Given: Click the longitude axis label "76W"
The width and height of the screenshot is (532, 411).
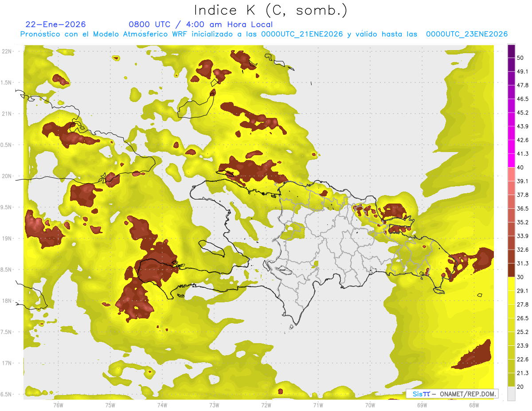Looking at the screenshot, I should [58, 405].
